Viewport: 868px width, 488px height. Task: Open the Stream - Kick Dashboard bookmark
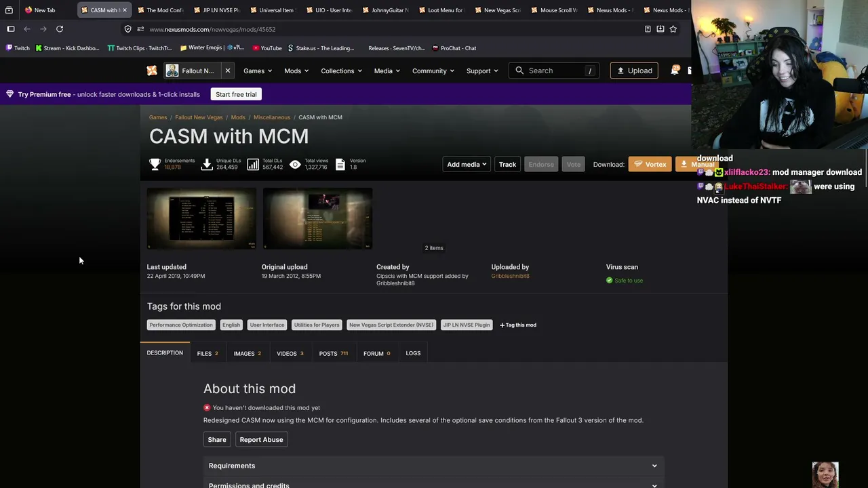tap(67, 48)
